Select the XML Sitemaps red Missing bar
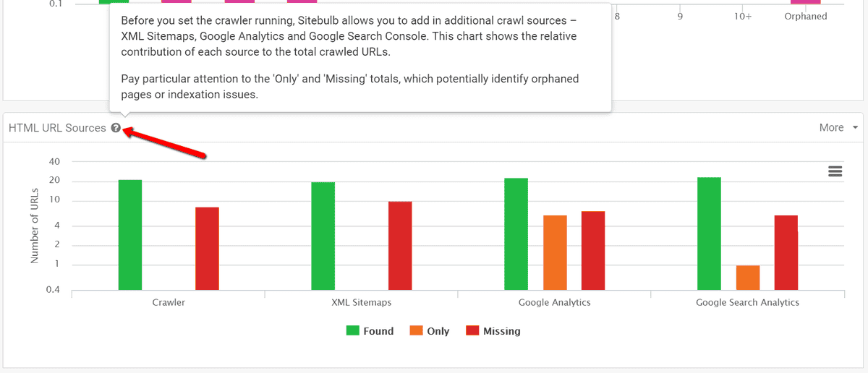 coord(400,246)
